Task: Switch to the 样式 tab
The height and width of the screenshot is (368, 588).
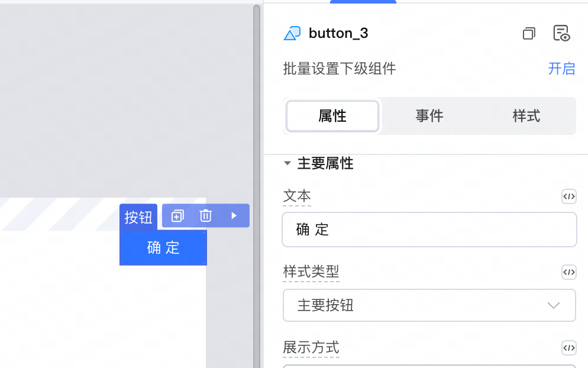Action: [526, 116]
